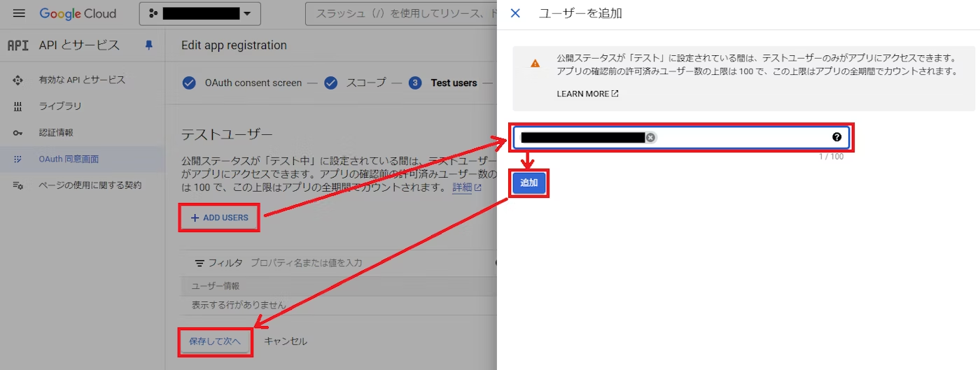This screenshot has height=370, width=980.
Task: Click the help question mark icon
Action: (x=836, y=138)
